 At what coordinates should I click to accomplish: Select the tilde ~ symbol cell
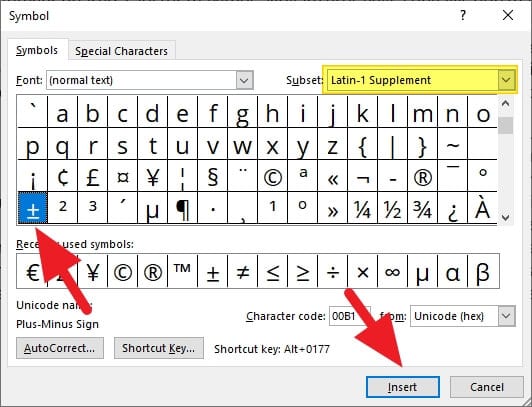tap(452, 144)
